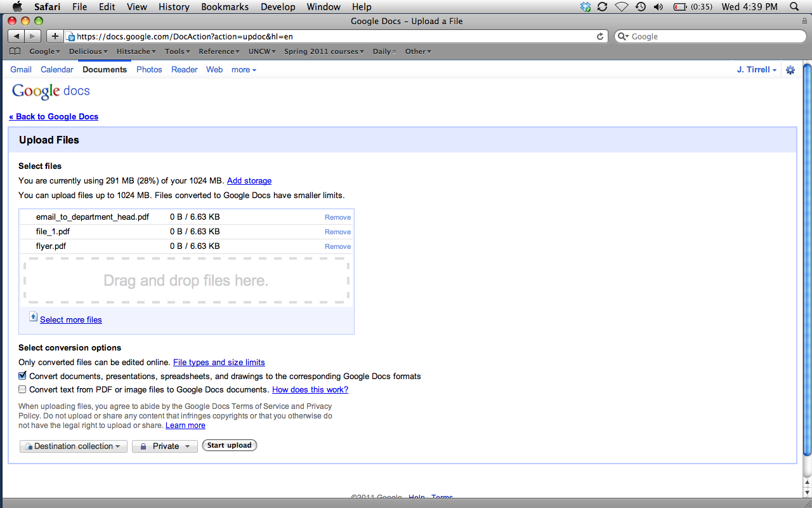Expand the Google bookmarks folder

pyautogui.click(x=45, y=51)
